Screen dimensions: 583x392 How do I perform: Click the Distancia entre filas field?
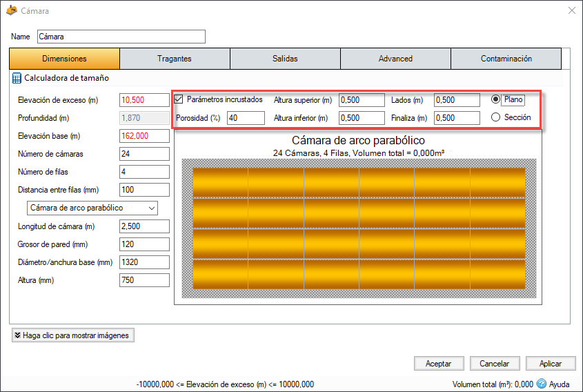click(x=144, y=190)
